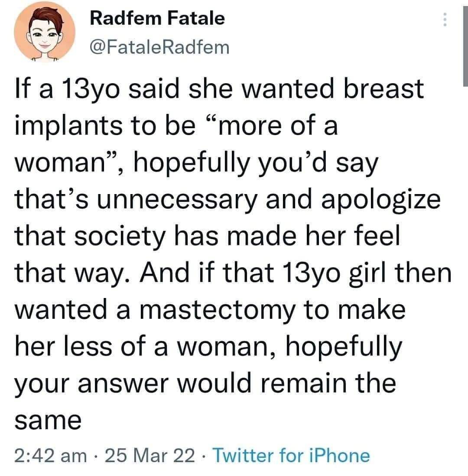Open the @FataleRadfem handle profile link
The width and height of the screenshot is (468, 476).
pos(159,48)
